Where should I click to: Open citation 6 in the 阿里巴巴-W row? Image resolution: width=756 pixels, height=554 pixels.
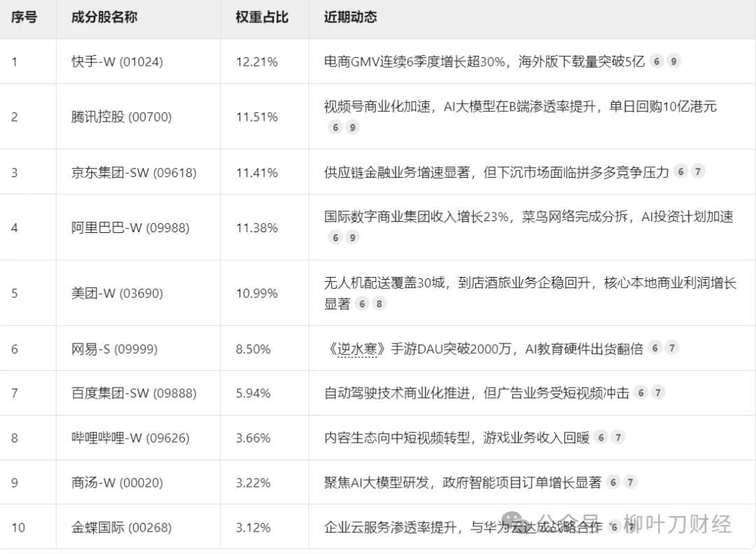[x=335, y=238]
